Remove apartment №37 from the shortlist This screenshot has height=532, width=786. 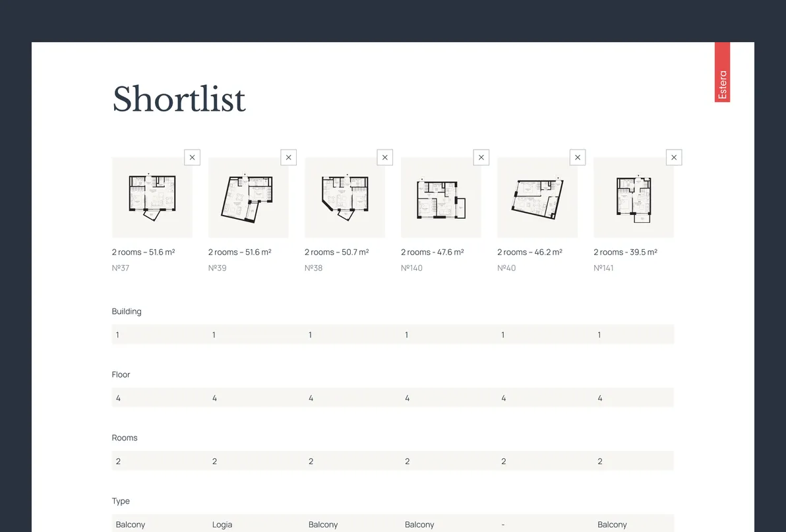(x=192, y=157)
